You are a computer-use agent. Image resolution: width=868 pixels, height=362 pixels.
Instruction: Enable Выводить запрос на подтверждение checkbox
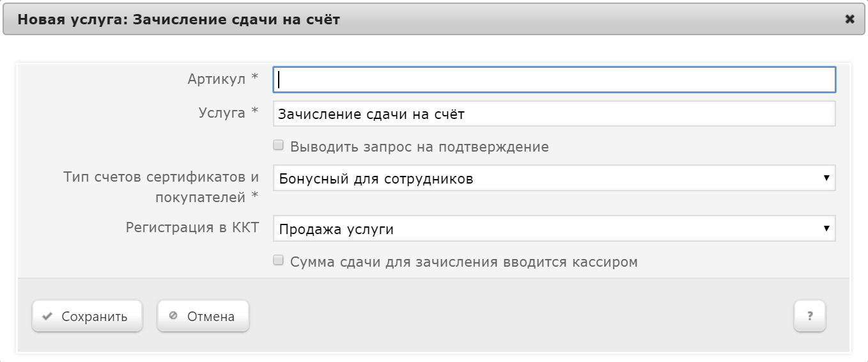(278, 146)
